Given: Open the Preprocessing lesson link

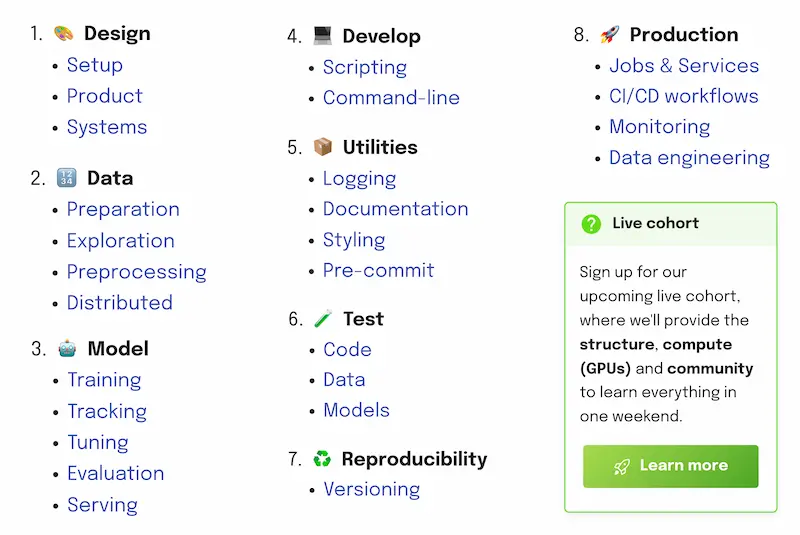Looking at the screenshot, I should 137,272.
